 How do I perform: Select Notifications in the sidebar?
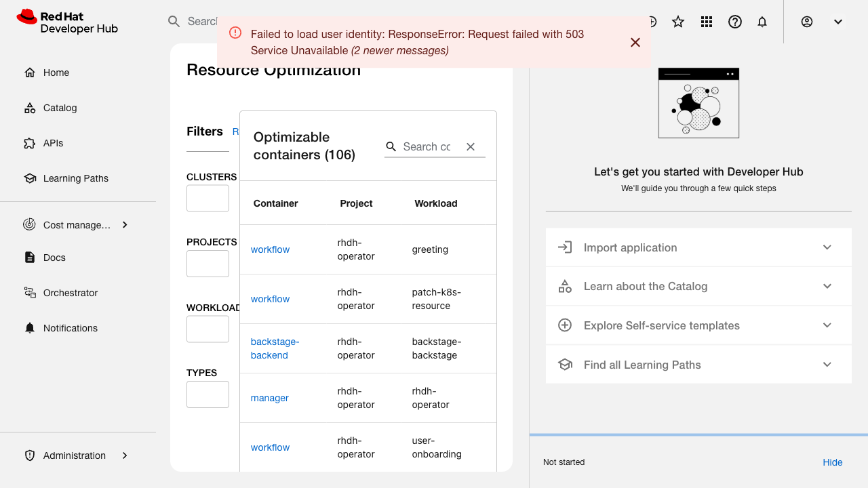point(71,328)
